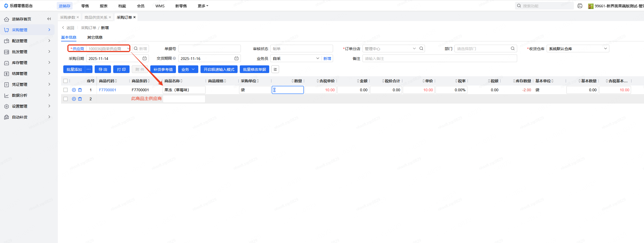Viewport: 644px width, 243px height.
Task: Click the 批量修改单据 button
Action: pyautogui.click(x=254, y=69)
